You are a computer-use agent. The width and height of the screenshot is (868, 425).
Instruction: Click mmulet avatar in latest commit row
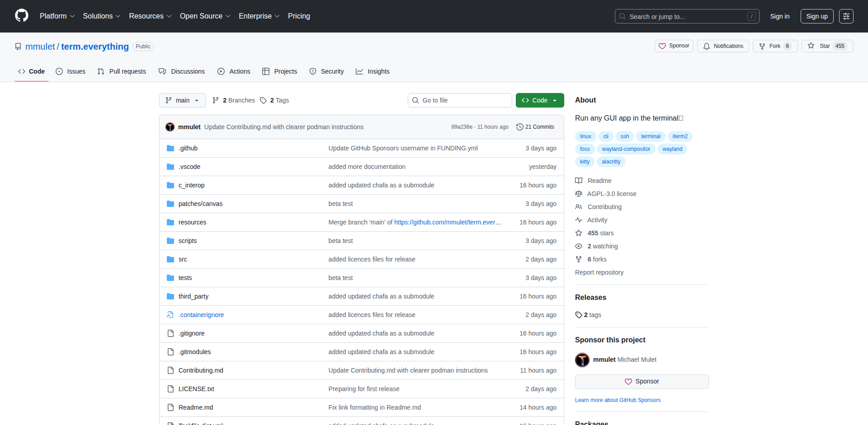pos(170,127)
